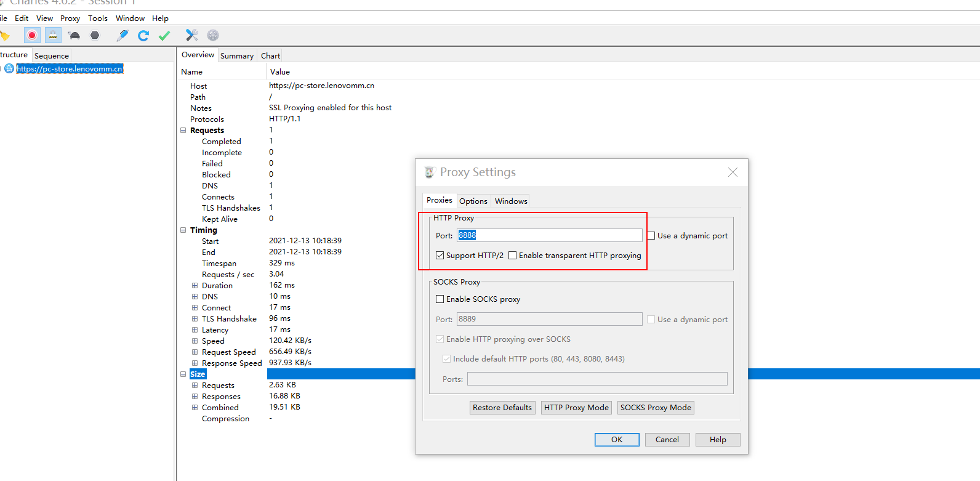The width and height of the screenshot is (980, 481).
Task: Click the green Validate checkmark icon
Action: coord(164,36)
